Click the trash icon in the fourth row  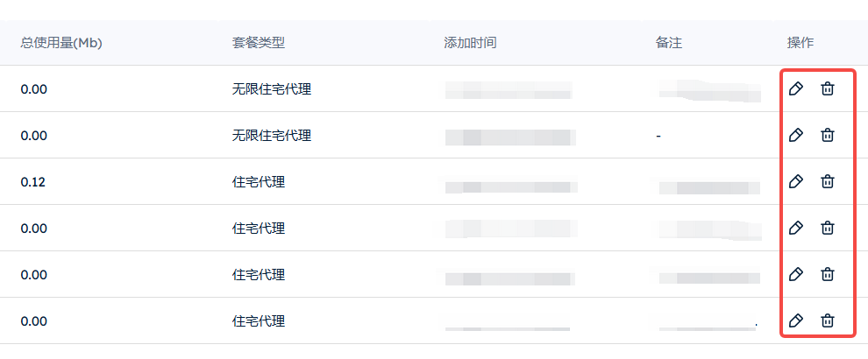click(x=827, y=228)
